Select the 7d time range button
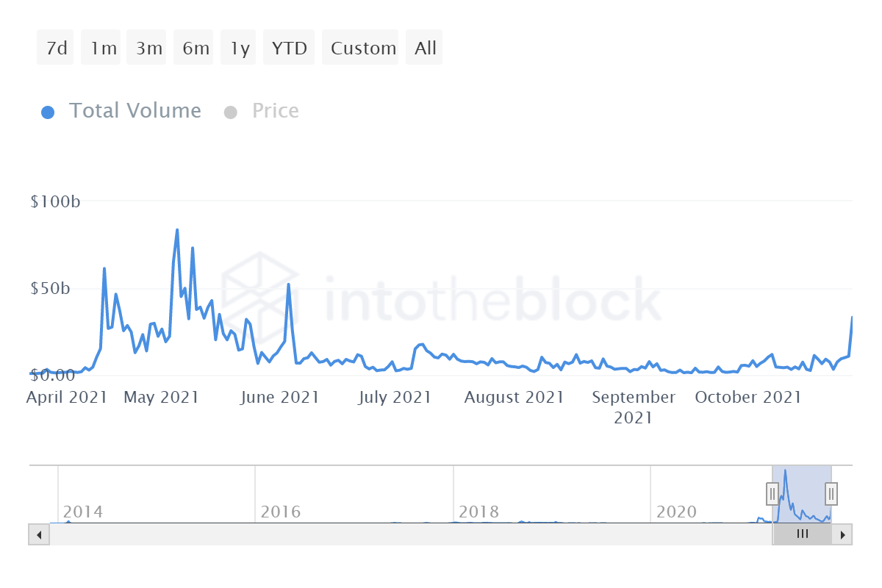Screen dimensions: 882x588 [x=56, y=49]
